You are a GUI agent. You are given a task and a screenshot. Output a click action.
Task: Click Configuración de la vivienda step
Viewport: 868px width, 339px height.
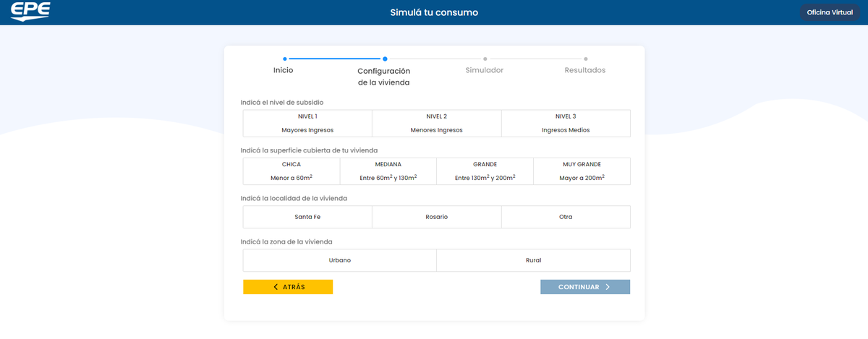(384, 76)
